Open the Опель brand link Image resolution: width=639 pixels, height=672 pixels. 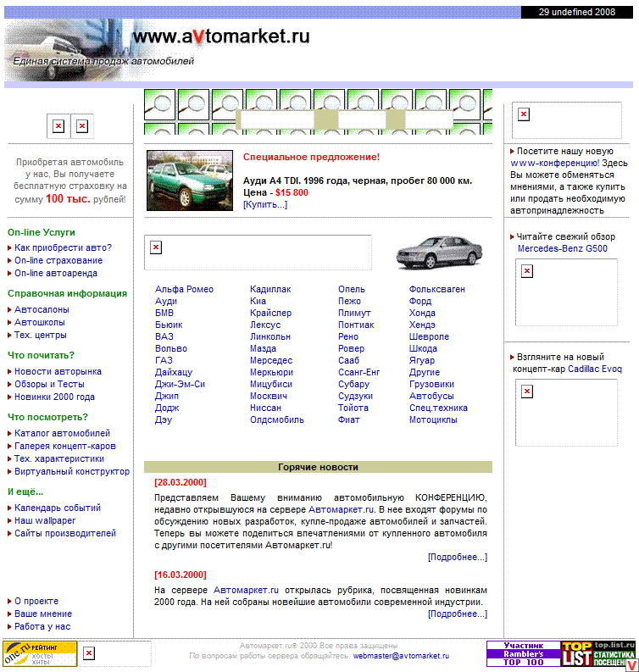(x=352, y=289)
